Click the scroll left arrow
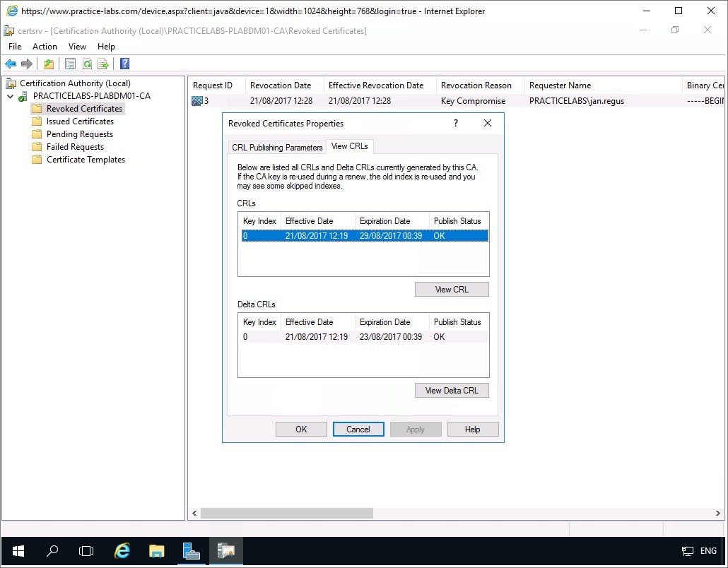Image resolution: width=728 pixels, height=568 pixels. [194, 513]
